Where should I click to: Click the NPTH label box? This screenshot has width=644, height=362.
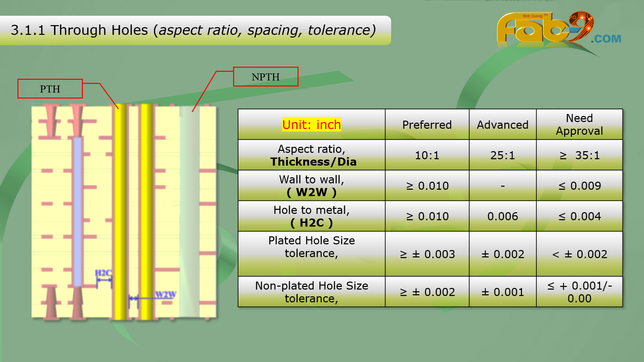tap(266, 77)
